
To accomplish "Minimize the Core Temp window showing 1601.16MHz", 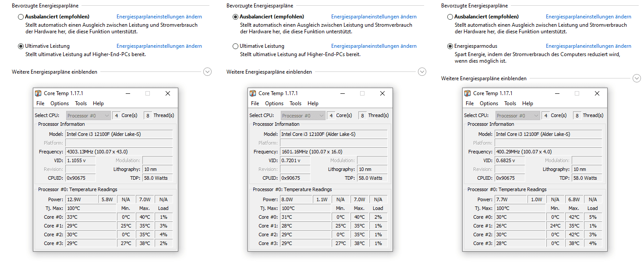I will (342, 93).
